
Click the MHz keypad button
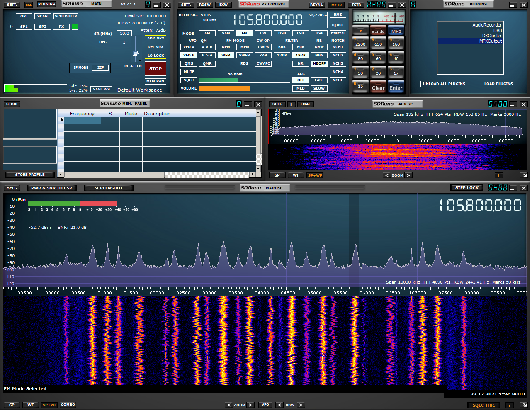(x=396, y=31)
